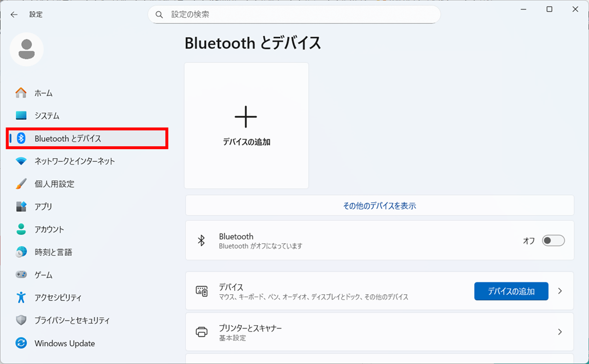
Task: Click the back arrow in Settings header
Action: (14, 15)
